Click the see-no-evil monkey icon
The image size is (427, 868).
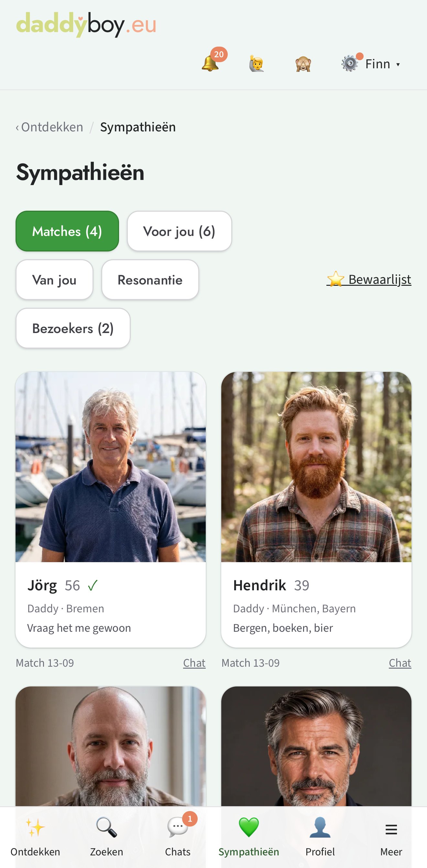(x=303, y=64)
